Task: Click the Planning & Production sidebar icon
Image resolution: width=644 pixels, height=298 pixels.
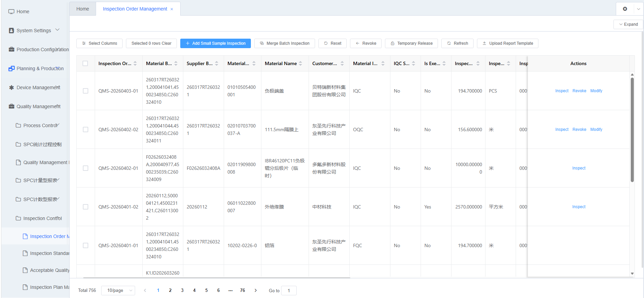Action: [11, 68]
